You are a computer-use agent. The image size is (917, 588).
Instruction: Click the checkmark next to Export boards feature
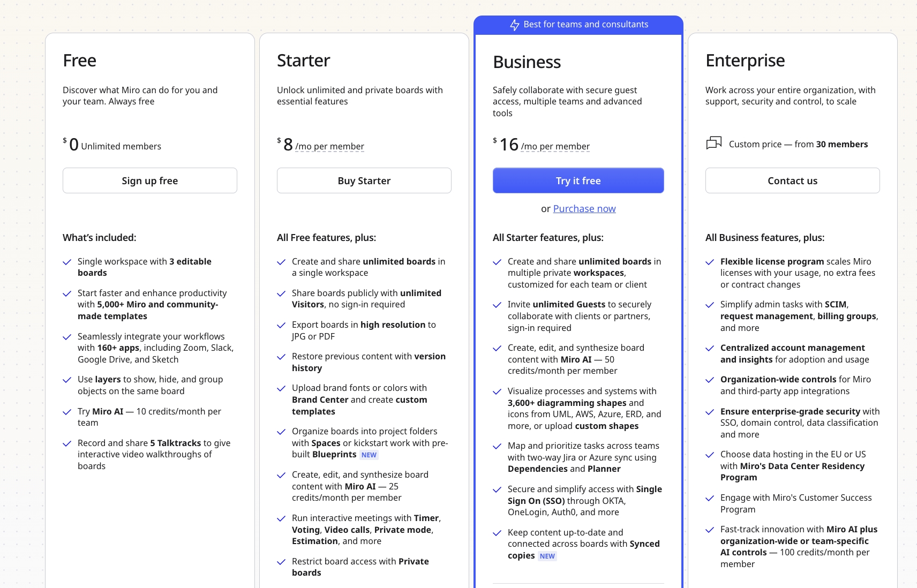[x=281, y=325]
